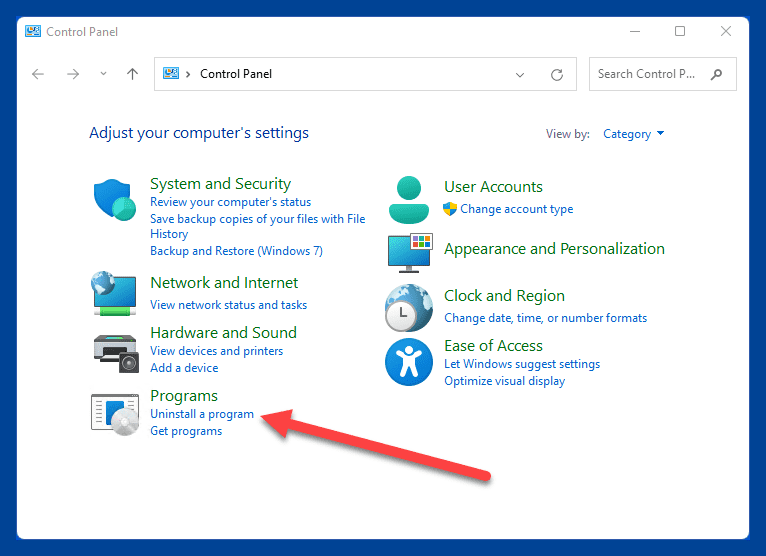This screenshot has width=766, height=556.
Task: Open the Clock and Region globe icon
Action: 409,308
